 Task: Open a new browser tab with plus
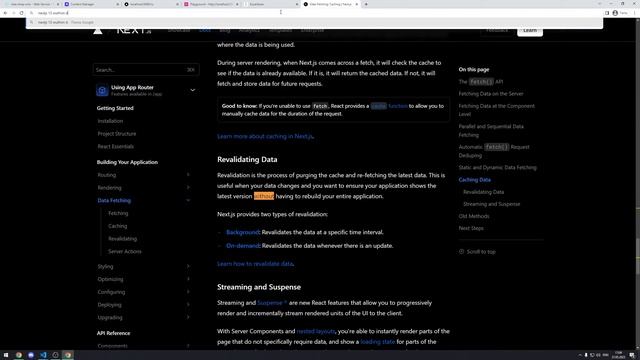pos(366,4)
